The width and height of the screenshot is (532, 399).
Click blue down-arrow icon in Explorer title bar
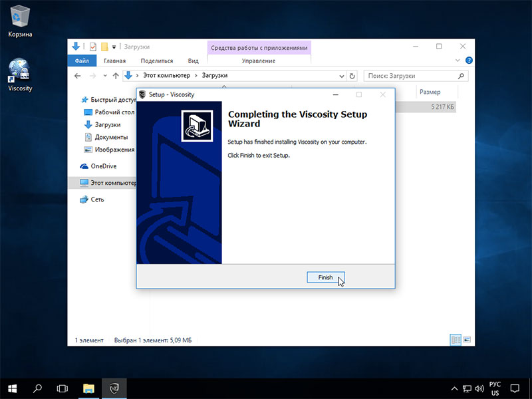tap(76, 47)
